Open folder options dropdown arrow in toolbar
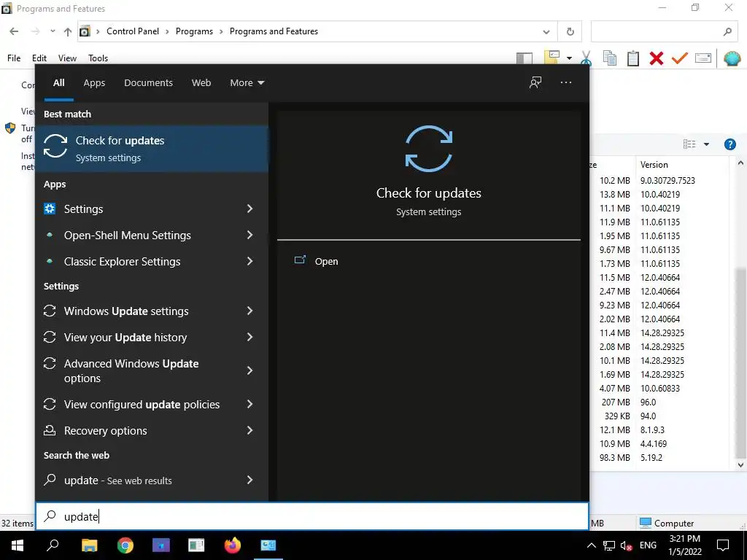 [569, 58]
